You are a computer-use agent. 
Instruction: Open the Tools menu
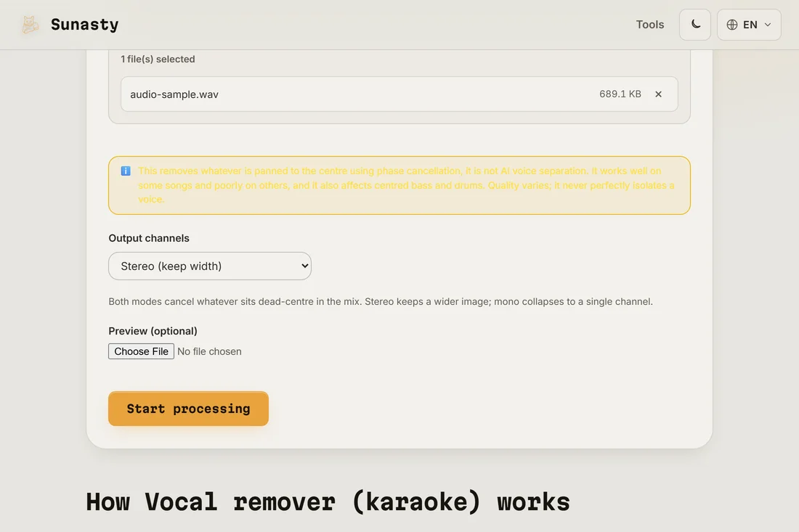(649, 25)
